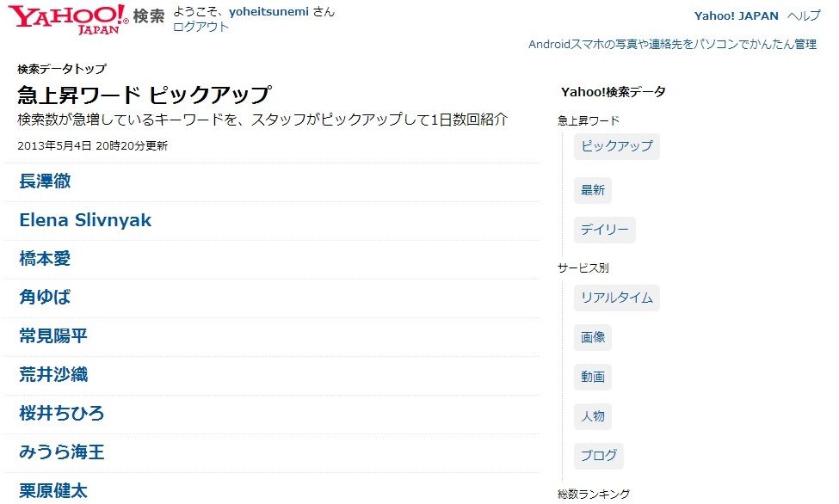
Task: Open the 常見陽平 search result
Action: pos(53,336)
